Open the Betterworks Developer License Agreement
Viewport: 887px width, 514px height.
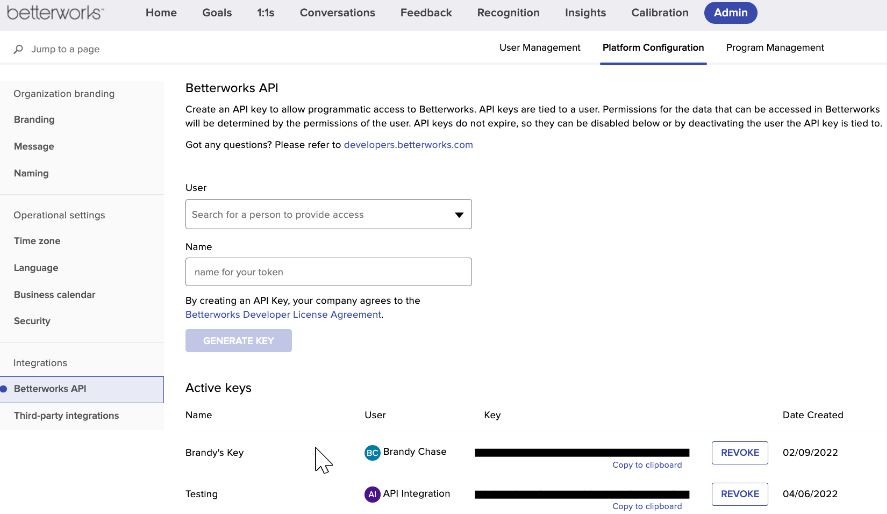(283, 314)
